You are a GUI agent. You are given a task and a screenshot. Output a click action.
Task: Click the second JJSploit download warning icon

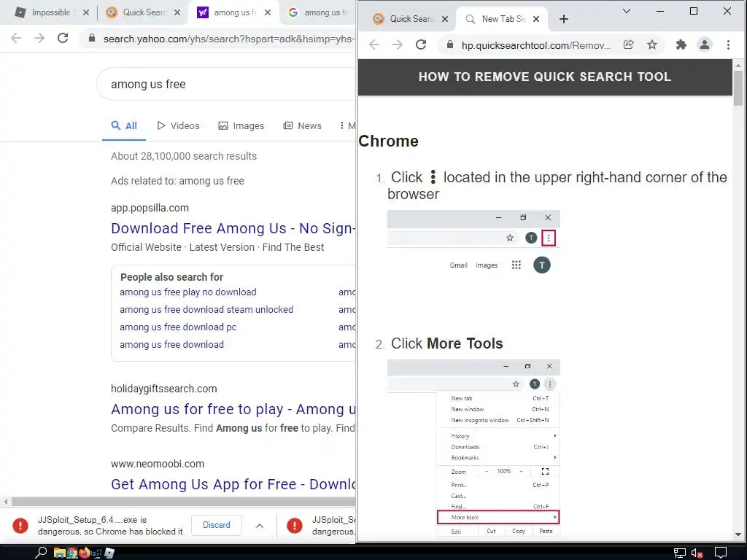click(x=295, y=525)
